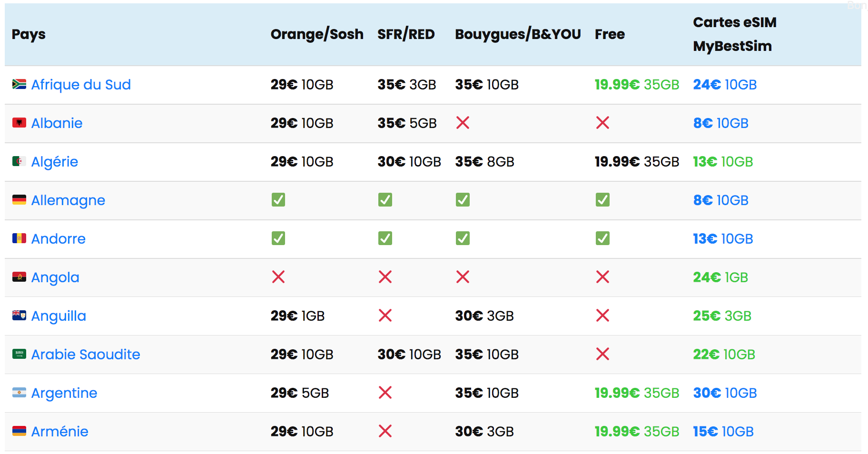This screenshot has width=868, height=454.
Task: Click Andorre's green check under Free
Action: (602, 238)
